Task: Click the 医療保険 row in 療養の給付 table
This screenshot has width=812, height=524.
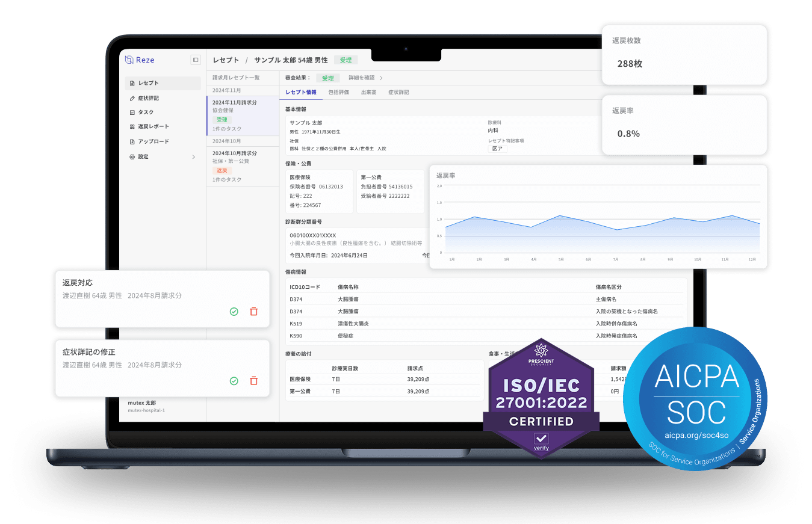Action: (x=385, y=379)
